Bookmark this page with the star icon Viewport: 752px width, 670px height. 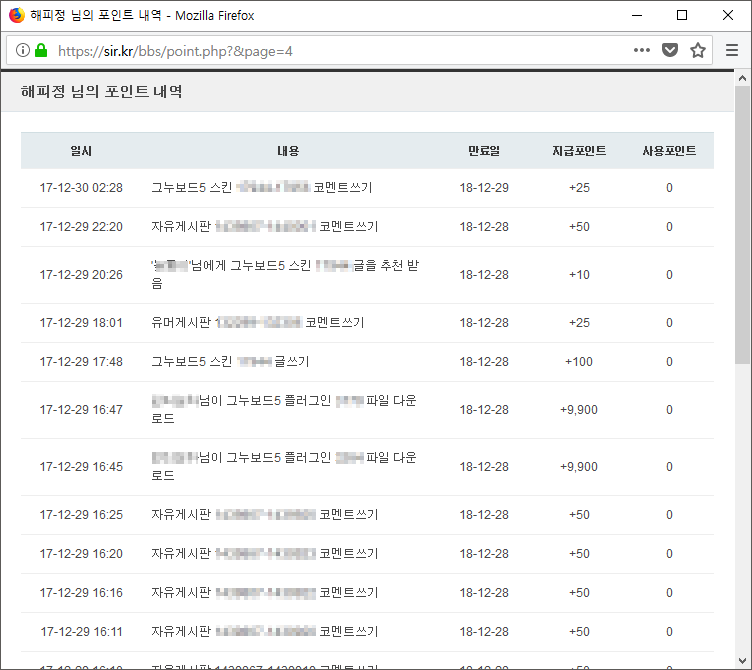pos(697,50)
